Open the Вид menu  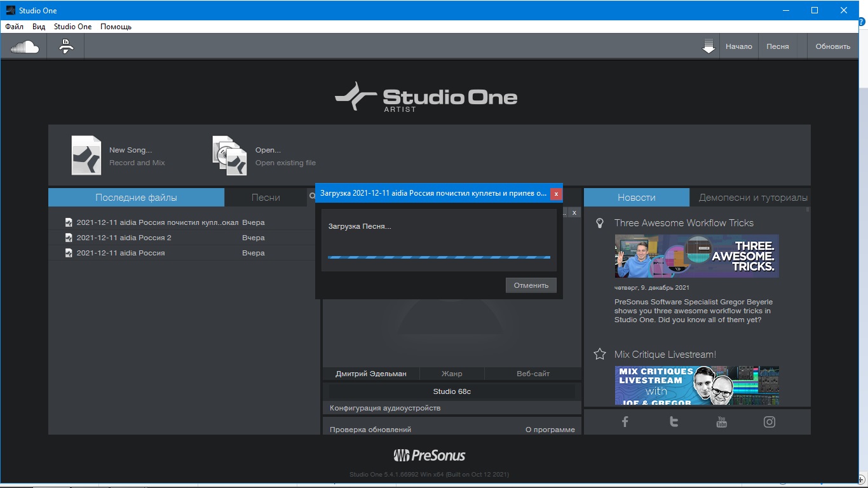[x=39, y=27]
